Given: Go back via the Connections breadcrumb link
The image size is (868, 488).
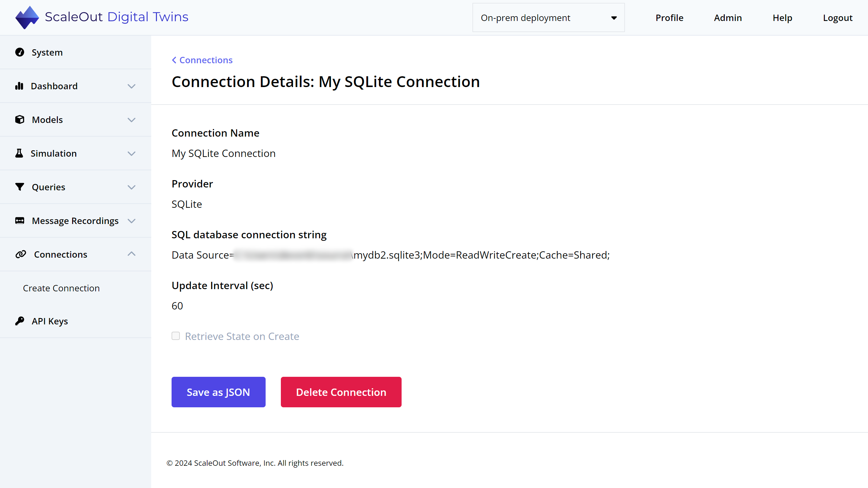Looking at the screenshot, I should 206,60.
